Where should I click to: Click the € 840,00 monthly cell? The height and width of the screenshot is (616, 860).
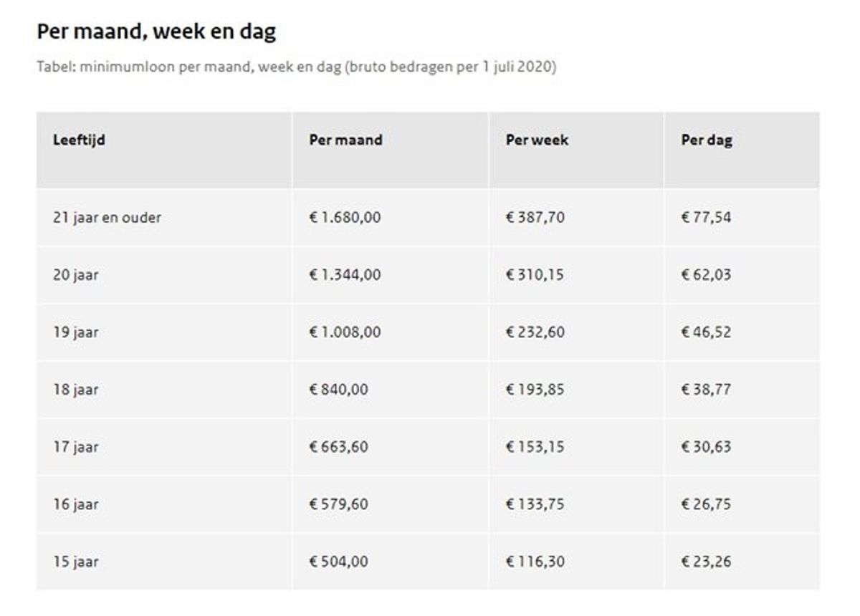[338, 389]
